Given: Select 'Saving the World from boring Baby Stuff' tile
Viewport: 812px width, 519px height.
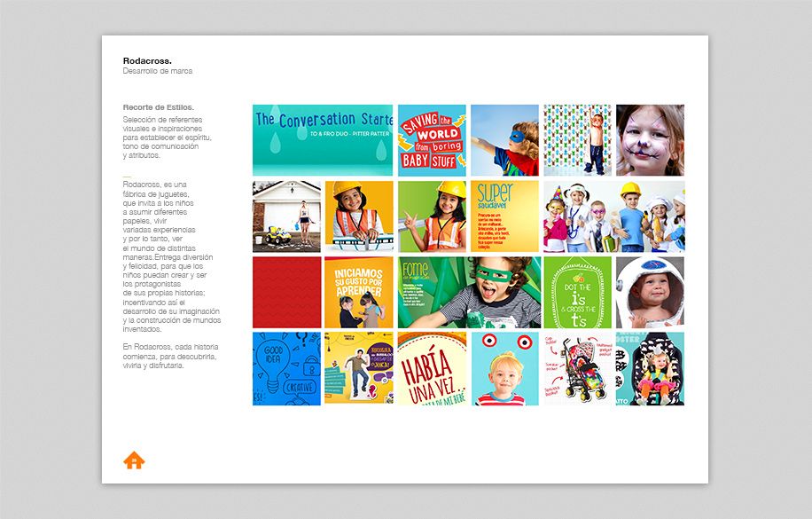Looking at the screenshot, I should 432,140.
